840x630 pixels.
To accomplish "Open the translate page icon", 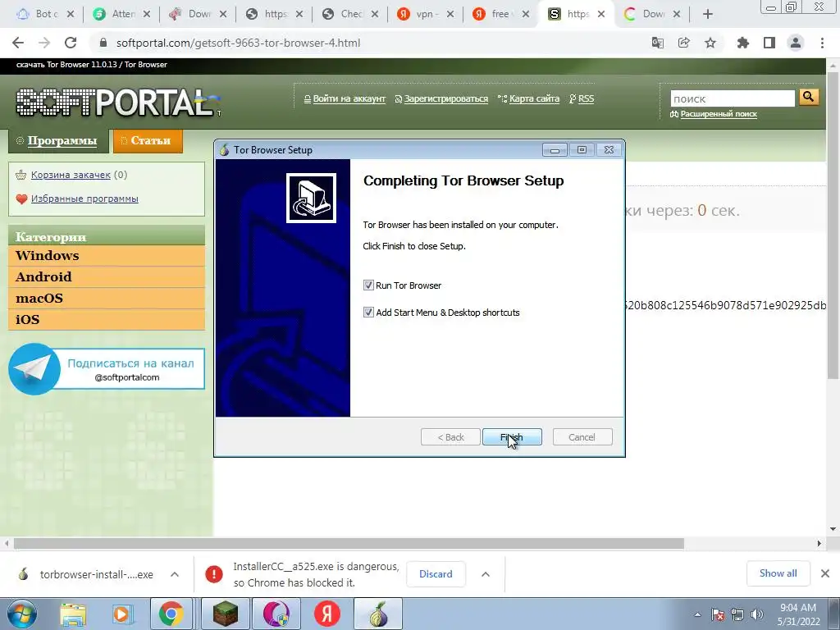I will (x=657, y=43).
